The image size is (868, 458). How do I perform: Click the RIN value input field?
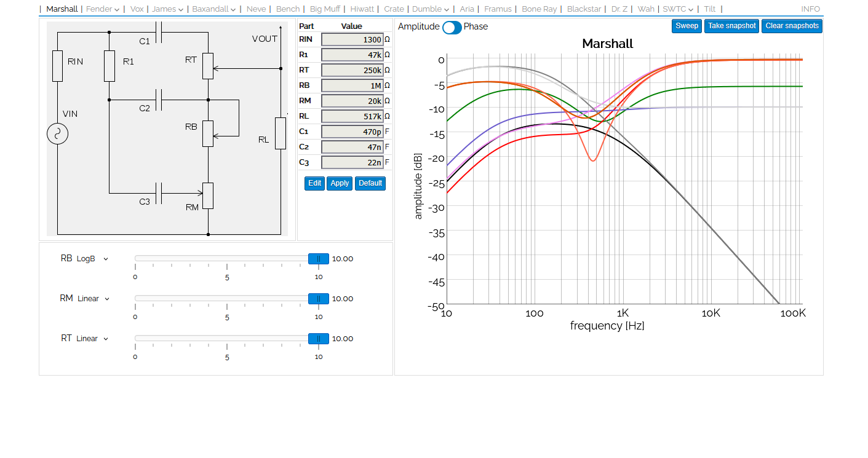[x=352, y=39]
